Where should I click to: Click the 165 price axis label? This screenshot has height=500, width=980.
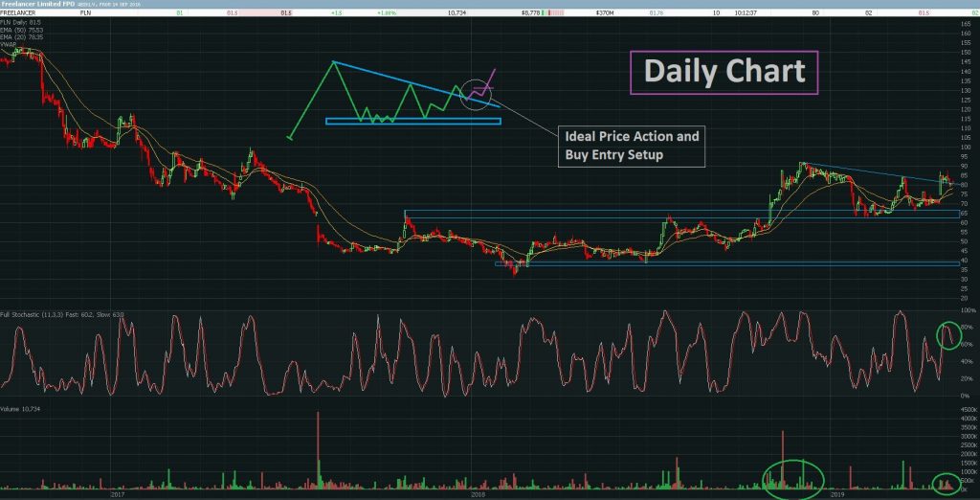(x=966, y=24)
